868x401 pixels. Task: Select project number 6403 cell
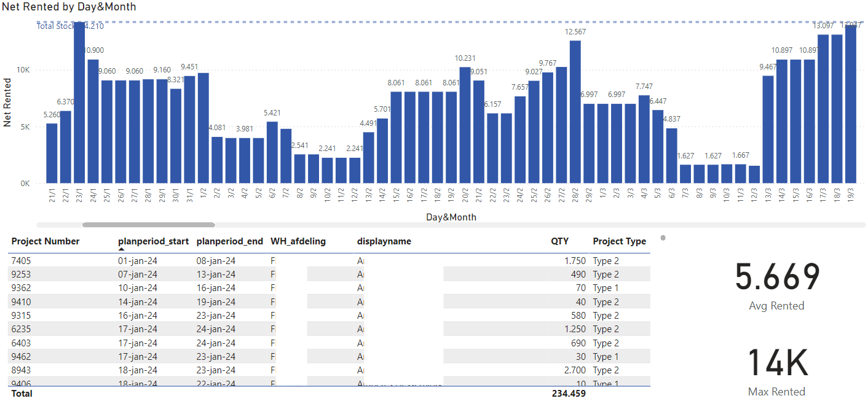click(20, 343)
